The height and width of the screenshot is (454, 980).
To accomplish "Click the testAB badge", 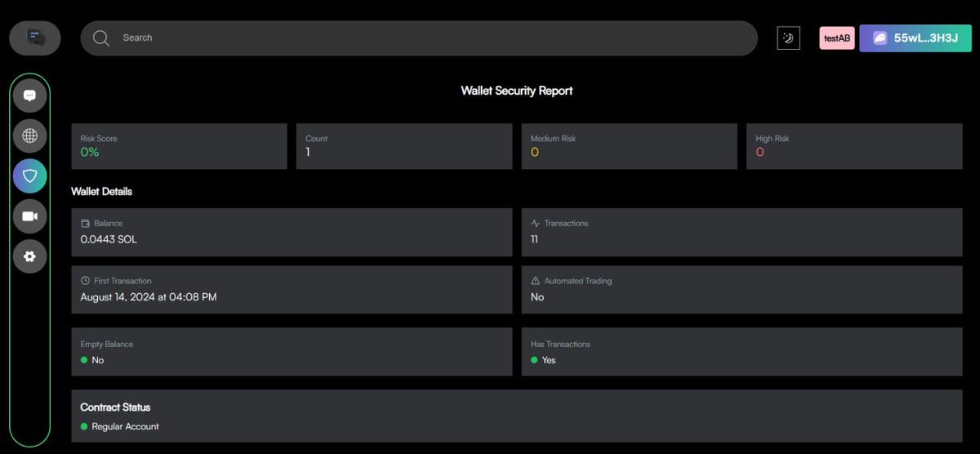I will click(837, 38).
